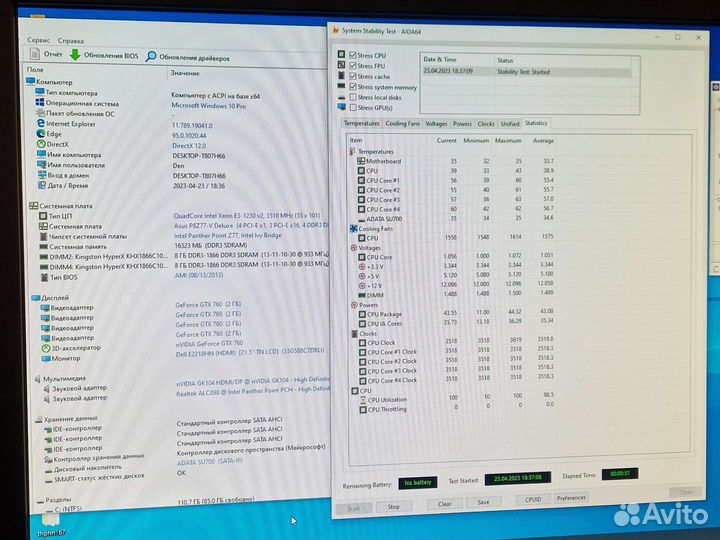Image resolution: width=720 pixels, height=540 pixels.
Task: Click the Системная память memory icon
Action: click(44, 247)
